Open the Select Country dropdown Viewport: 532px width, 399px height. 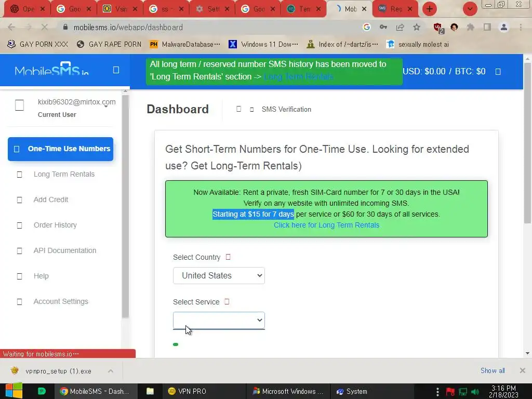pyautogui.click(x=219, y=275)
